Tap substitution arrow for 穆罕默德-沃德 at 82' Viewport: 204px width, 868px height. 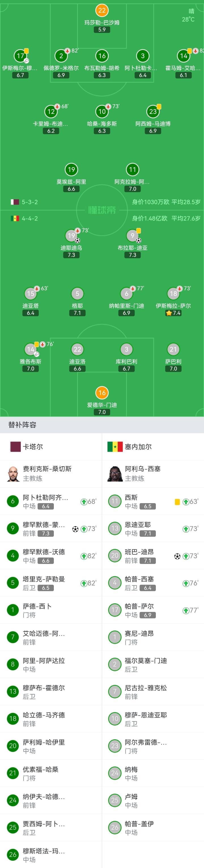point(84,556)
